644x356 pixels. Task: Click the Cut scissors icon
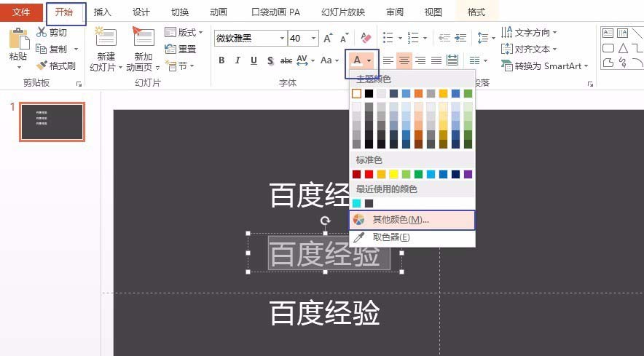click(42, 32)
